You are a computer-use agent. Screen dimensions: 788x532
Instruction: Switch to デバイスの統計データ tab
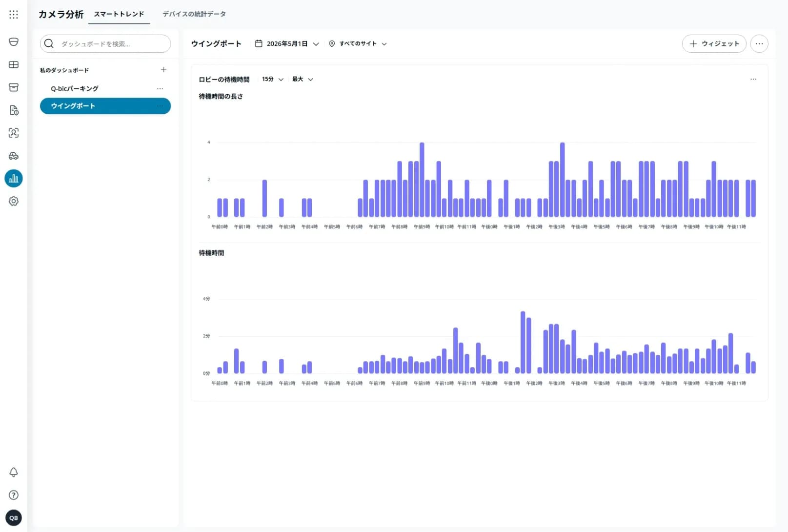coord(194,14)
